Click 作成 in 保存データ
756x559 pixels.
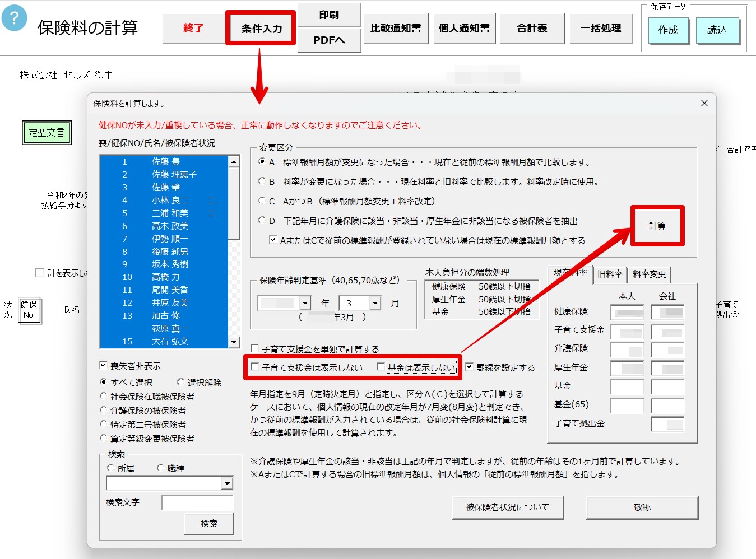click(x=668, y=30)
